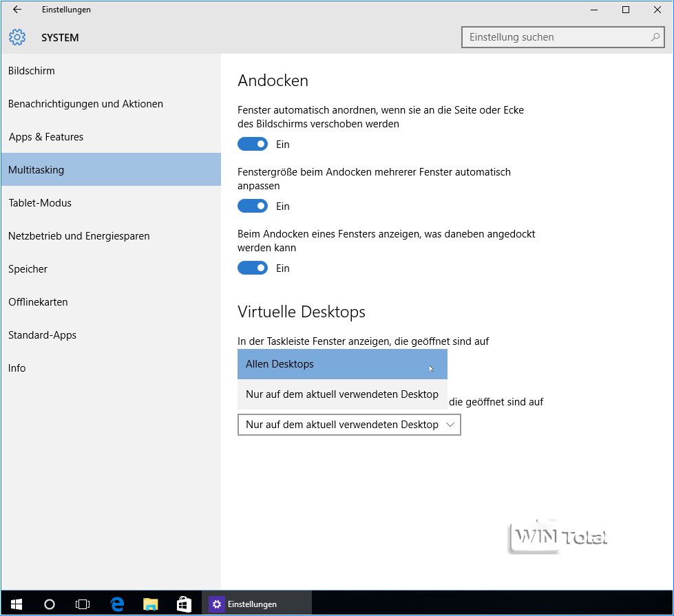Open the Bildschirm settings page
Viewport: 674px width, 616px height.
pos(32,71)
